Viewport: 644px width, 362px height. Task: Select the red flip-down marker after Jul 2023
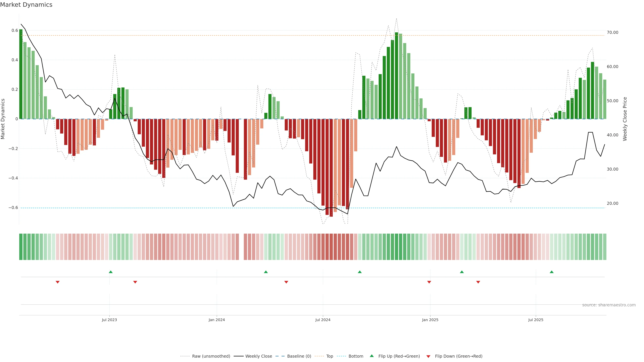coord(135,282)
